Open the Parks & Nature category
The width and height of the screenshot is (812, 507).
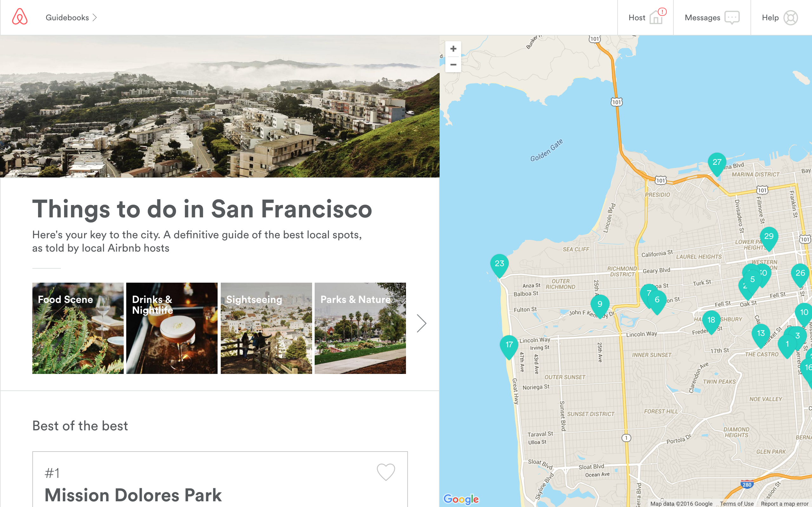point(360,328)
